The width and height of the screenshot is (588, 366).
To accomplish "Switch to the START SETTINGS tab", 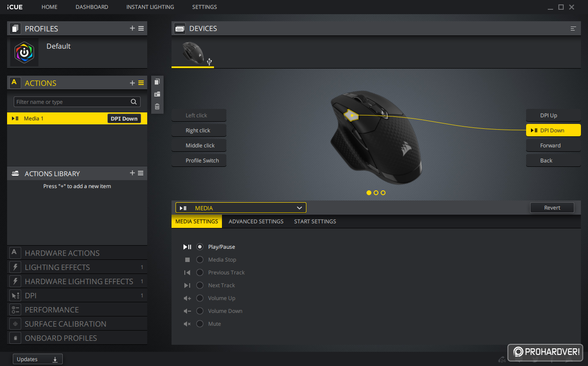I will tap(315, 221).
